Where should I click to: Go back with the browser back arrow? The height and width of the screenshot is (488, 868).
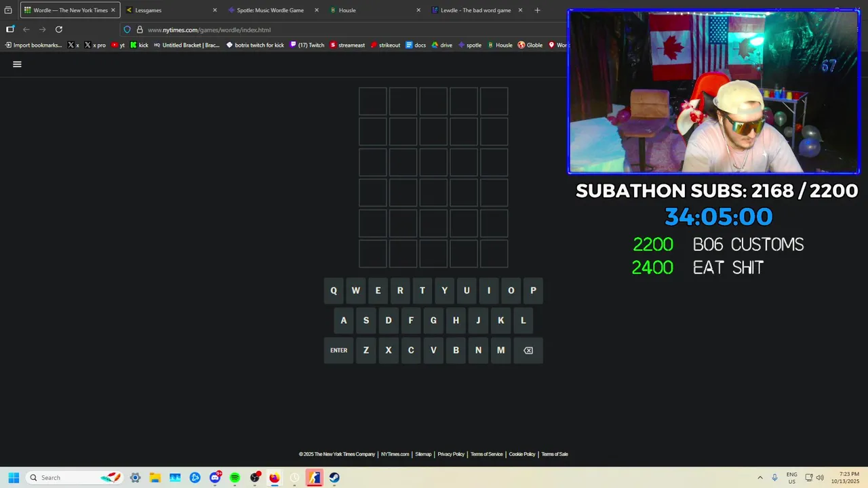(x=26, y=29)
